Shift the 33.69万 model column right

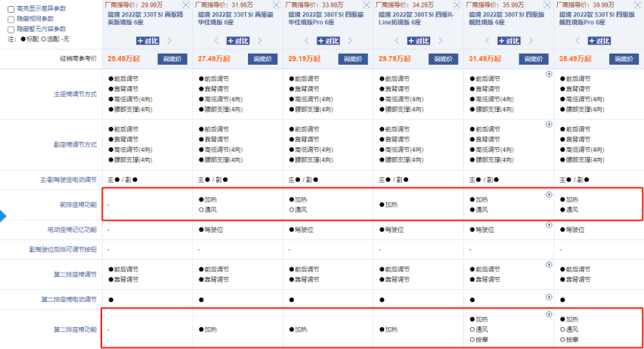coord(350,41)
